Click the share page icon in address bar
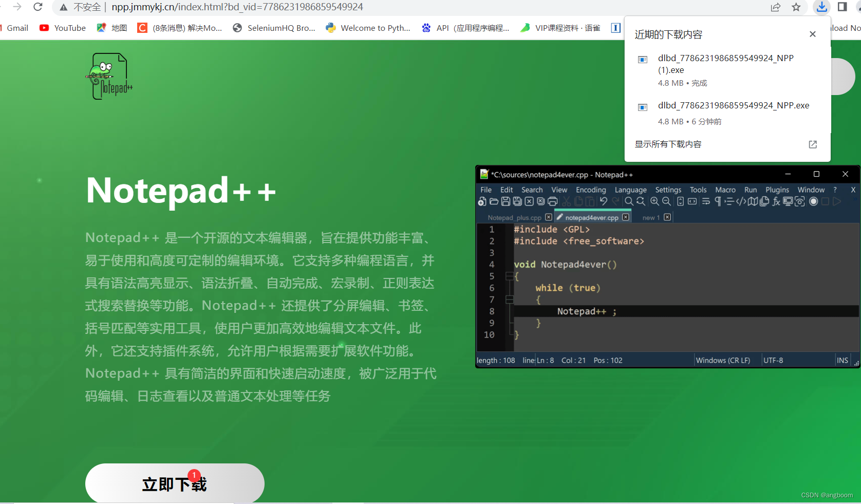861x504 pixels. pyautogui.click(x=776, y=7)
